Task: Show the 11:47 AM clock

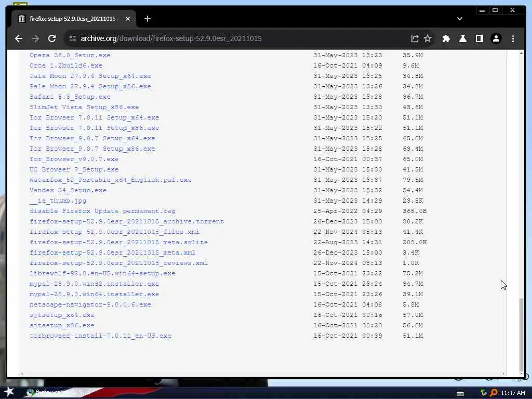Action: point(513,393)
